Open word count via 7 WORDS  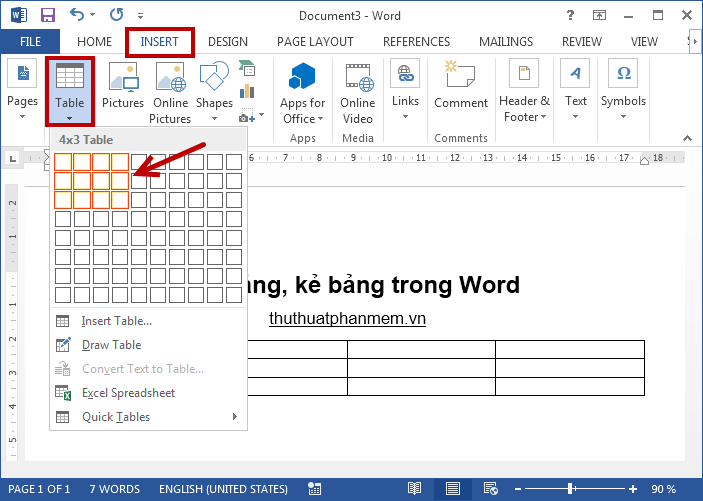point(115,489)
